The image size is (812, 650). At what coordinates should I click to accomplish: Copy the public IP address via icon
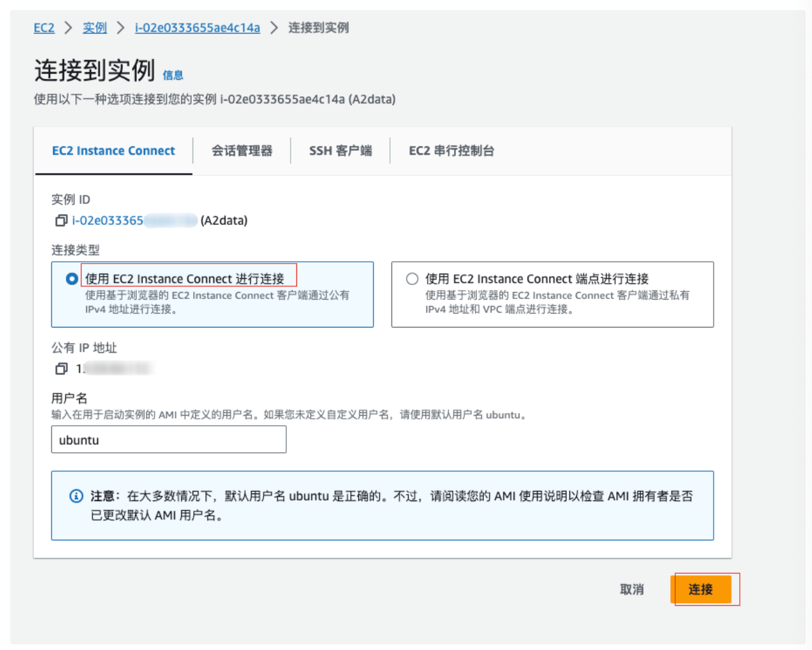[61, 369]
